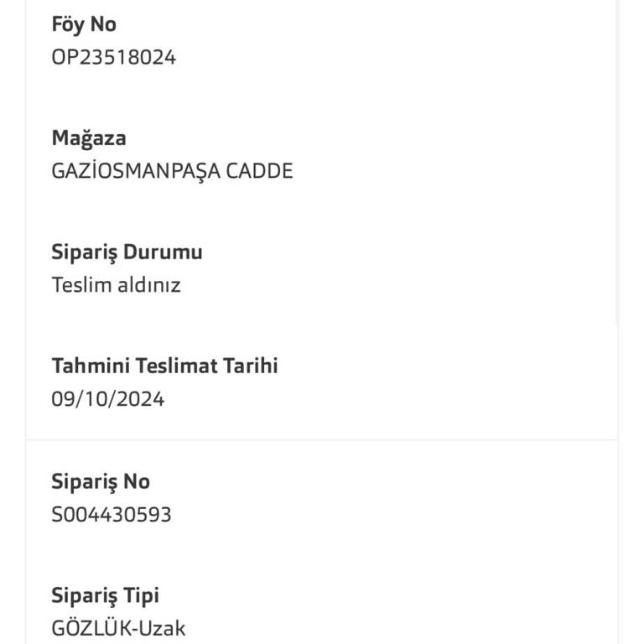This screenshot has height=644, width=644.
Task: Click the Sipariş Tipi label
Action: click(105, 595)
